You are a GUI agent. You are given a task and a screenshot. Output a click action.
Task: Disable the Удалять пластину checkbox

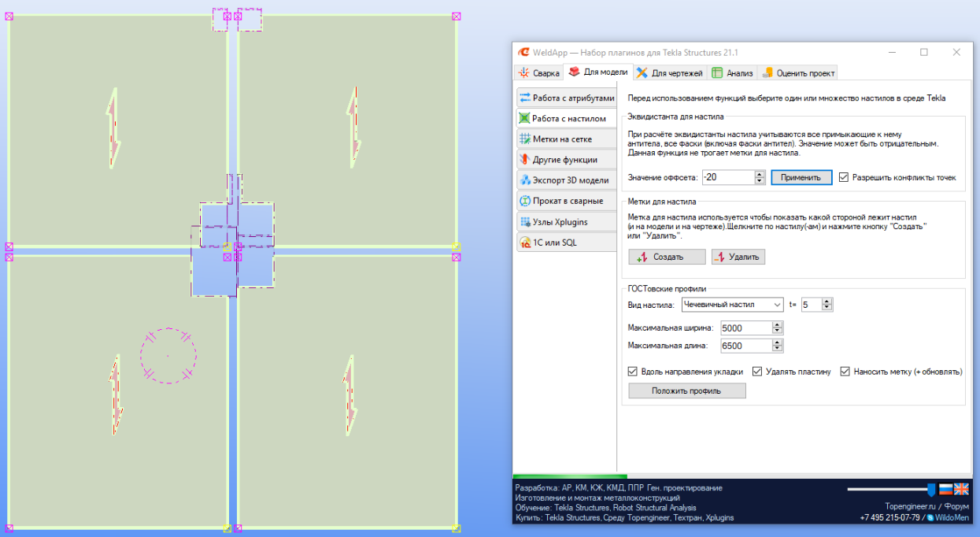click(758, 372)
